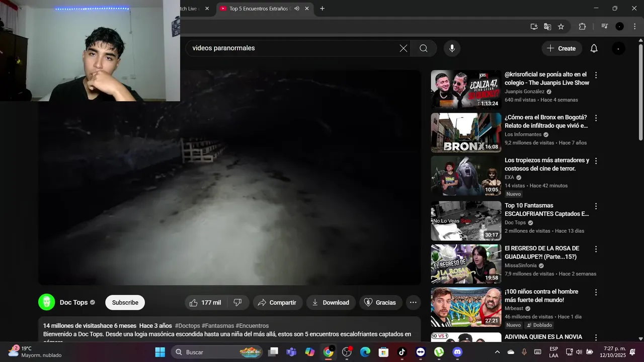
Task: Open Chrome extensions puzzle icon
Action: 583,27
